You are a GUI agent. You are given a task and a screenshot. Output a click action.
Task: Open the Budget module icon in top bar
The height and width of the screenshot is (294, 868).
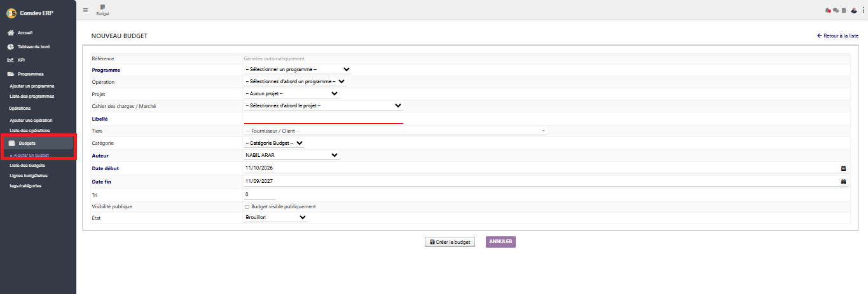pos(102,10)
